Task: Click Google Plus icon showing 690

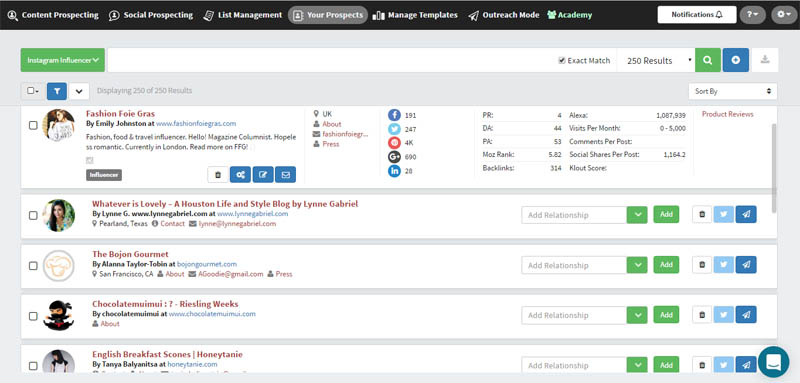Action: point(394,157)
